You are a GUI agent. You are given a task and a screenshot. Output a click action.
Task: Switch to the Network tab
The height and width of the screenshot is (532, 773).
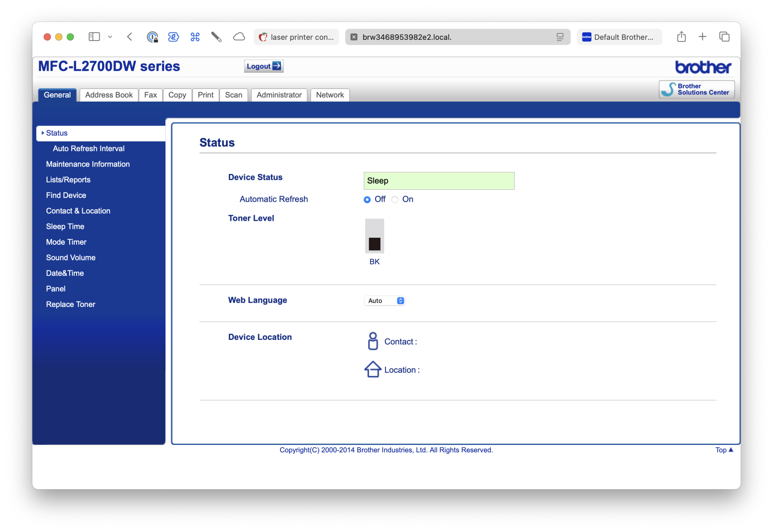(x=329, y=95)
